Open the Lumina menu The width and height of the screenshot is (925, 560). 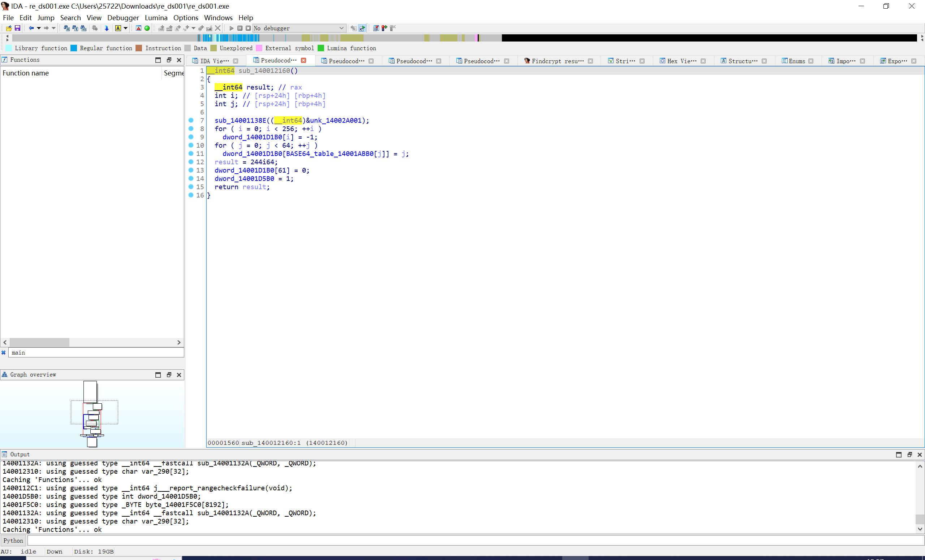(x=156, y=18)
